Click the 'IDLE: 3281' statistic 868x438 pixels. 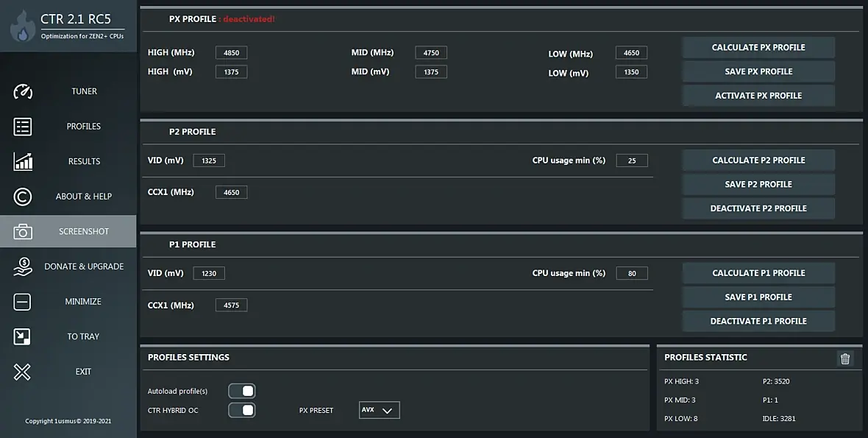779,419
